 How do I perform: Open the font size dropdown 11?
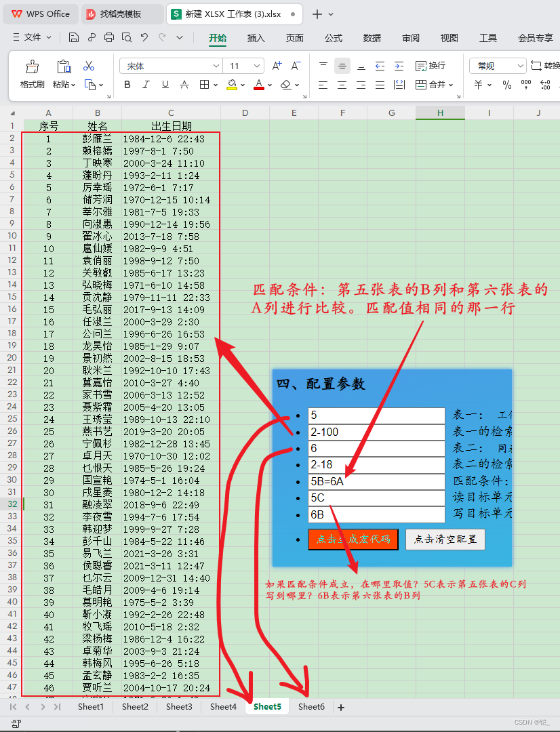(x=257, y=66)
